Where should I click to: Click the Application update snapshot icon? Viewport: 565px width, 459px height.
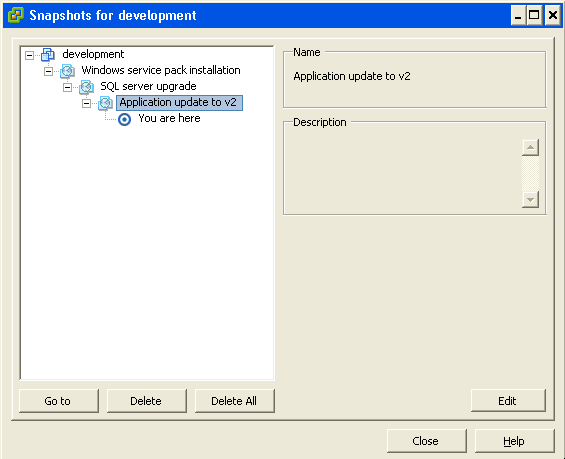click(106, 103)
